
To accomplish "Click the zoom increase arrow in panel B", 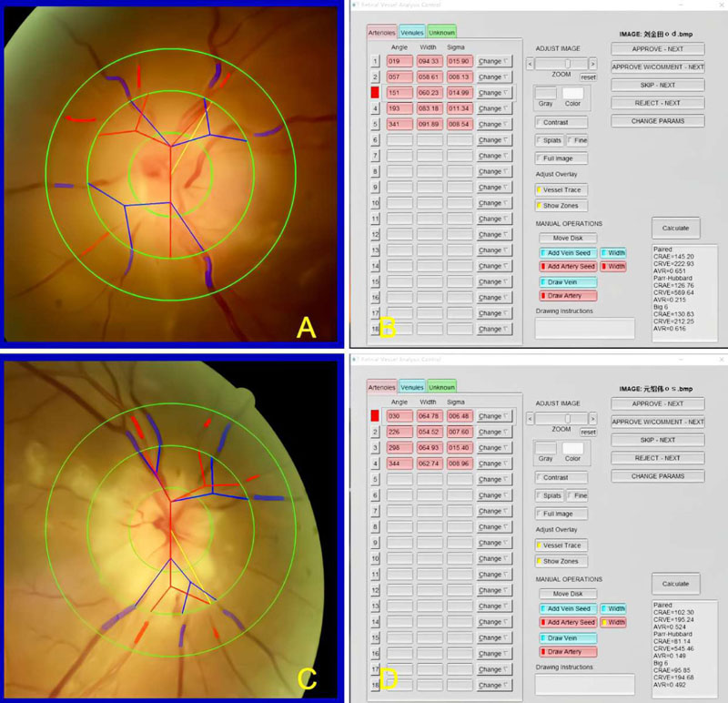I will pyautogui.click(x=592, y=64).
